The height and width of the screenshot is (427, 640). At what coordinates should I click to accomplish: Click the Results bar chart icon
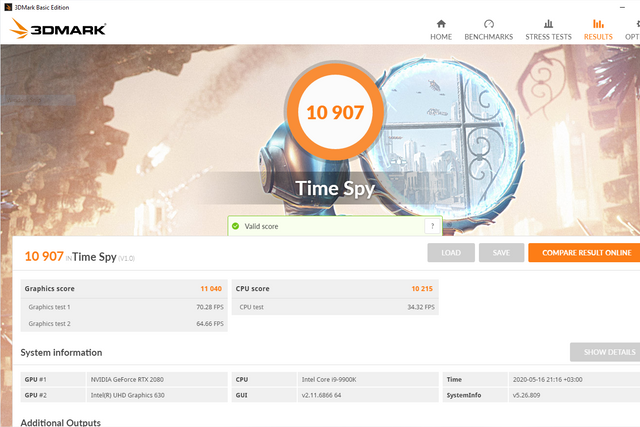[x=598, y=24]
